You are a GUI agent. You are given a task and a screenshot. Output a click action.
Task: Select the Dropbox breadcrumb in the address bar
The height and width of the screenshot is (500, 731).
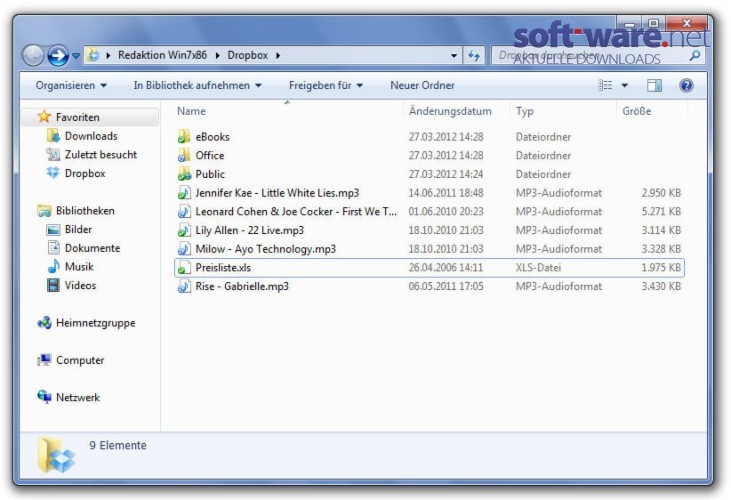tap(248, 55)
